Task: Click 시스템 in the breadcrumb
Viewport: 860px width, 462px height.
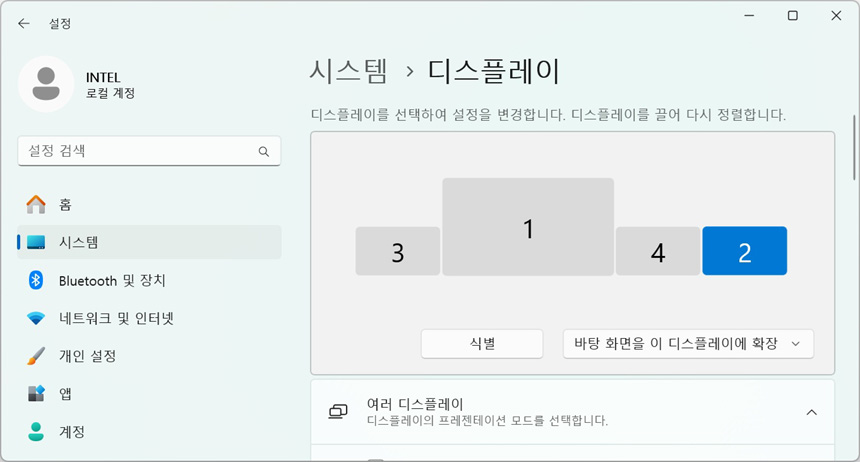Action: pos(349,72)
